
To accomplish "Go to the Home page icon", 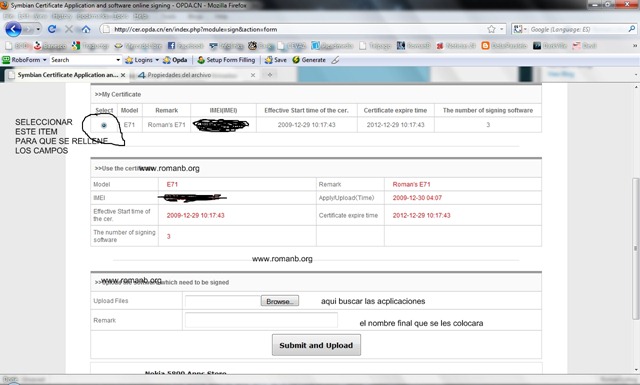I will [86, 29].
